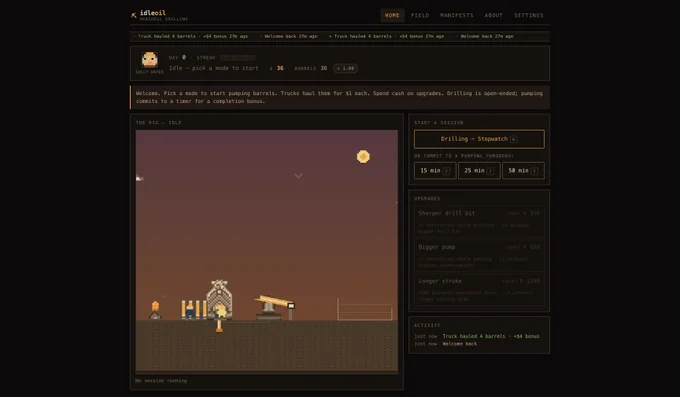Click the START A SESSION heading

[x=439, y=122]
